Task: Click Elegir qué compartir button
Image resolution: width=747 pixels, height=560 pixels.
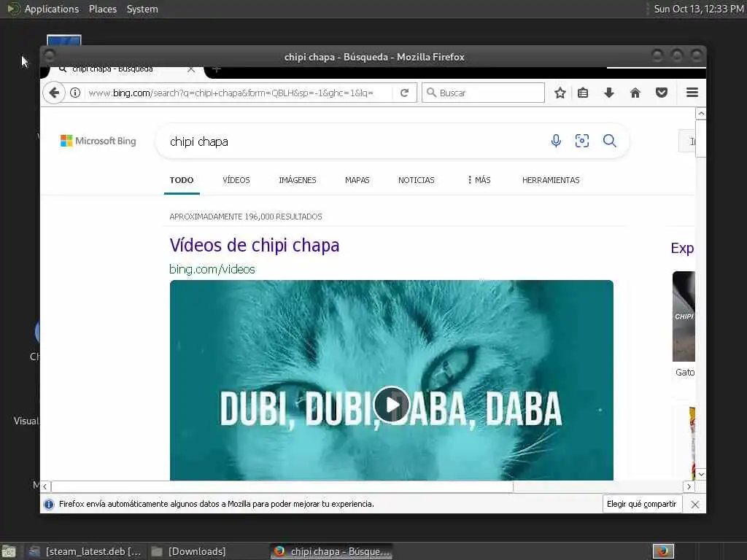Action: pyautogui.click(x=642, y=504)
